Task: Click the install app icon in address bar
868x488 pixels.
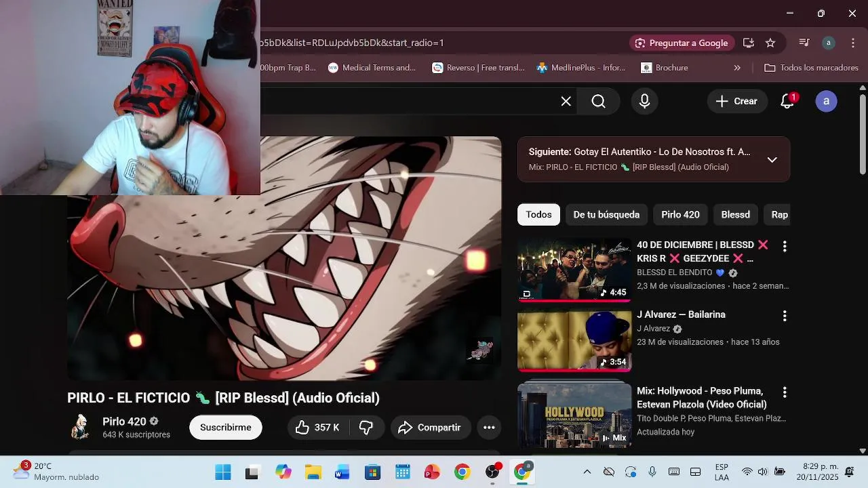Action: pos(749,43)
